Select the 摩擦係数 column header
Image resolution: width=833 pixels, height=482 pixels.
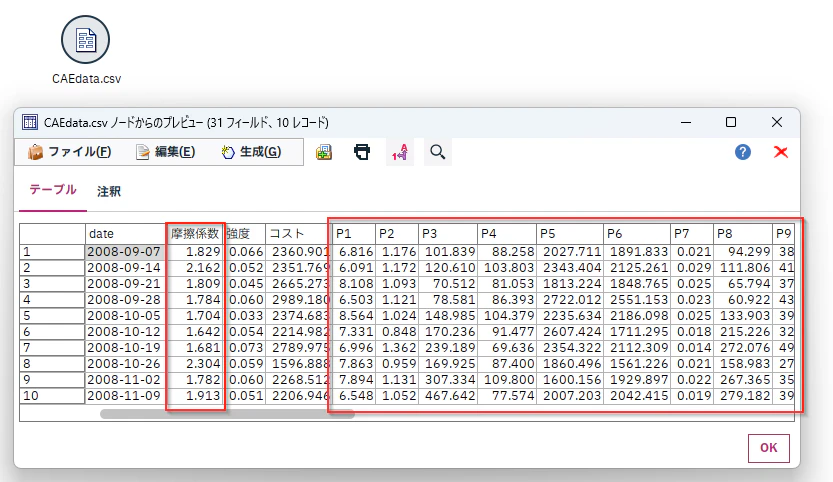coord(195,234)
